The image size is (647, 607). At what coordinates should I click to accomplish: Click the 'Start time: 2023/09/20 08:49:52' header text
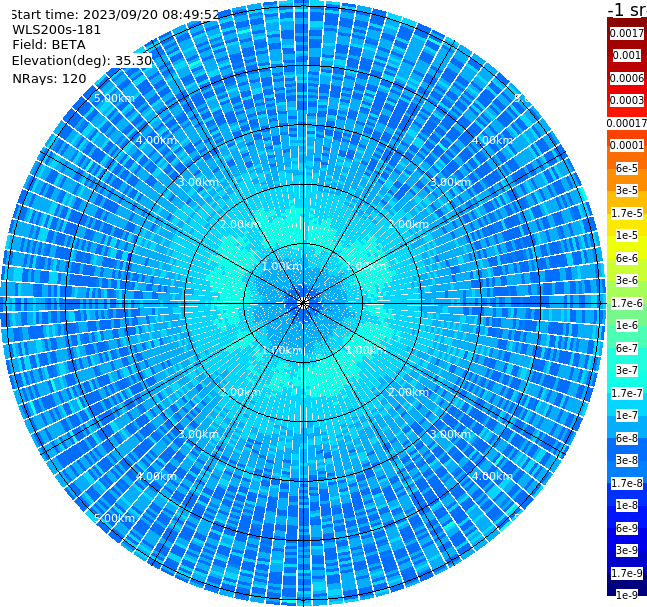(115, 14)
